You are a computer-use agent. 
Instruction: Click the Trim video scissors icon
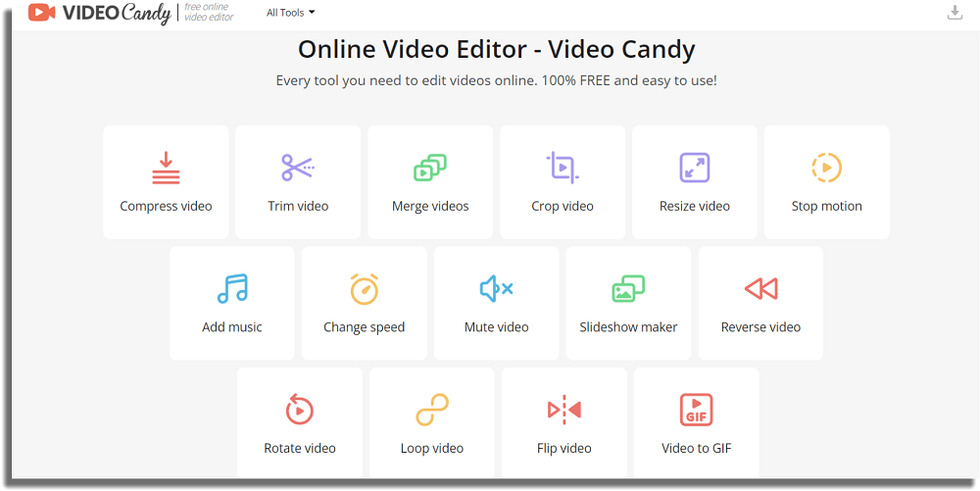(x=298, y=168)
